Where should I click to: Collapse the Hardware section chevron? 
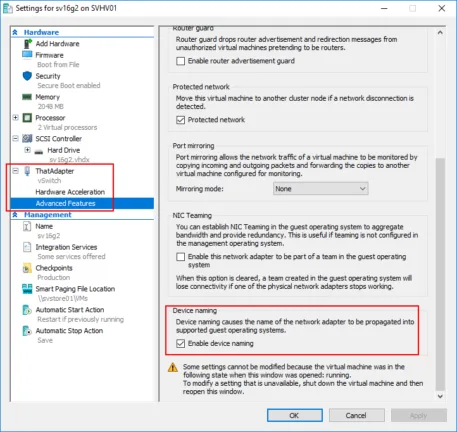(15, 32)
